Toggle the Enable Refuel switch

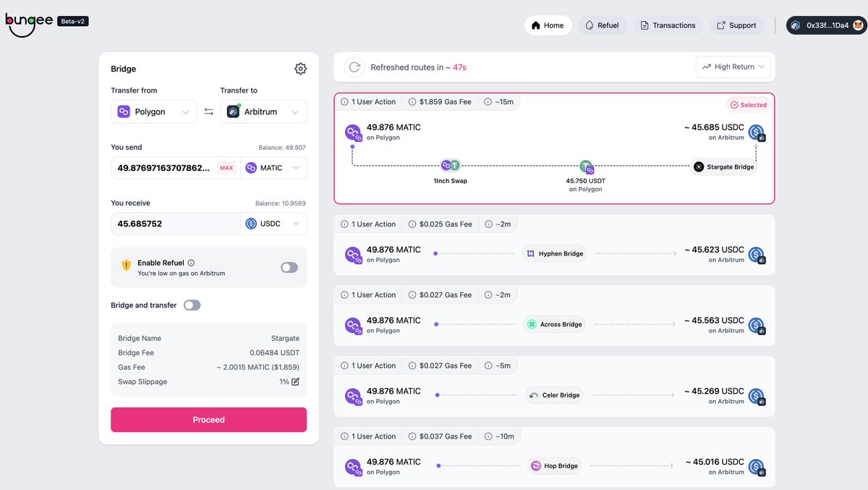pos(289,267)
